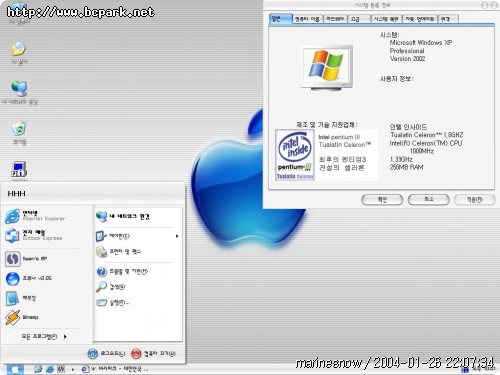Click the OK (확인) button in System Properties
This screenshot has width=500, height=375.
(382, 200)
